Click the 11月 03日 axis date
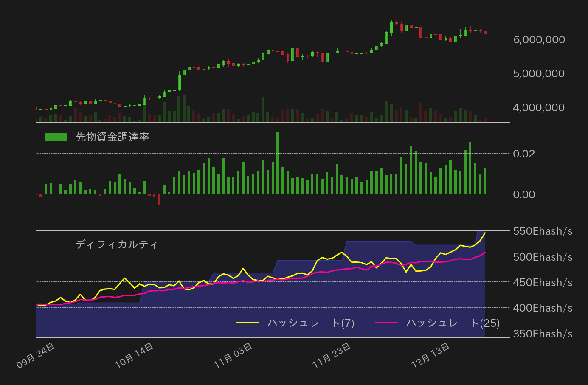The image size is (588, 385). coord(234,356)
